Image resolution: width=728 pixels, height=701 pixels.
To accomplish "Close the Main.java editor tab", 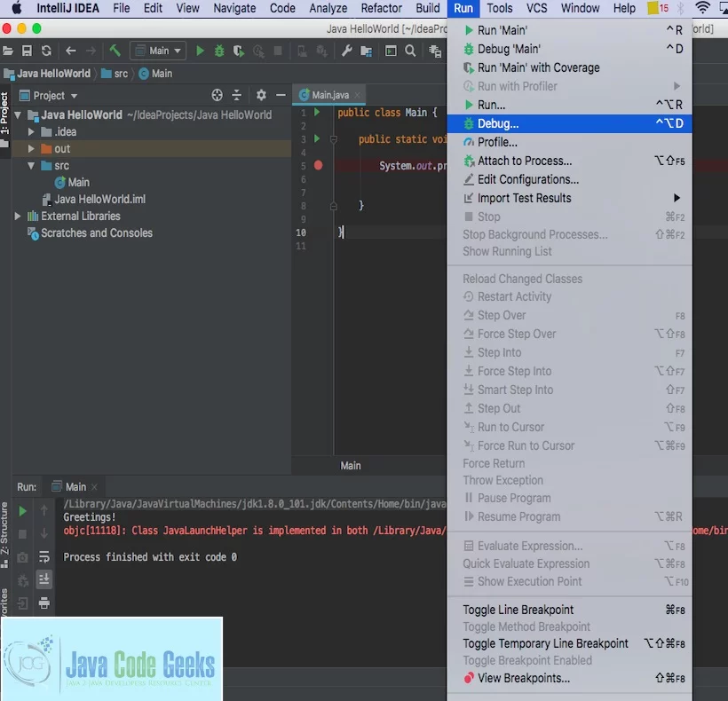I will coord(358,95).
